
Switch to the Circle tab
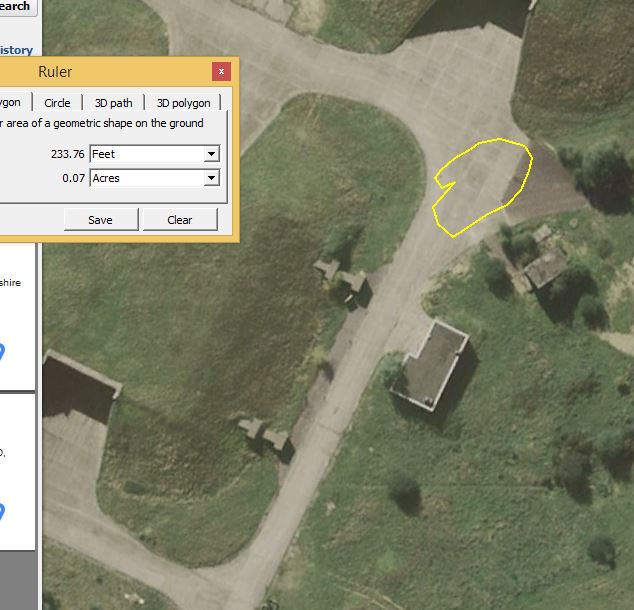tap(57, 103)
